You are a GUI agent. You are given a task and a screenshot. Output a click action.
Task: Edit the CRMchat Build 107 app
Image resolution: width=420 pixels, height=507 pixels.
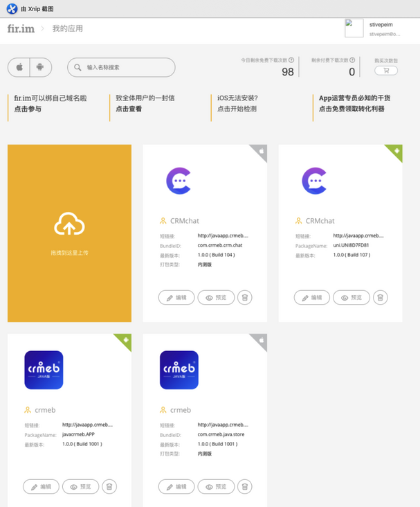point(312,297)
